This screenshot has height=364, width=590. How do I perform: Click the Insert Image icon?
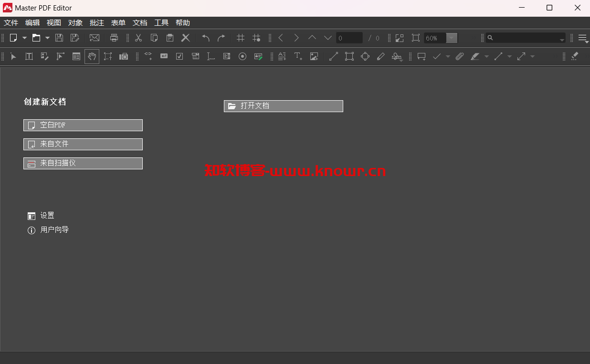(314, 56)
